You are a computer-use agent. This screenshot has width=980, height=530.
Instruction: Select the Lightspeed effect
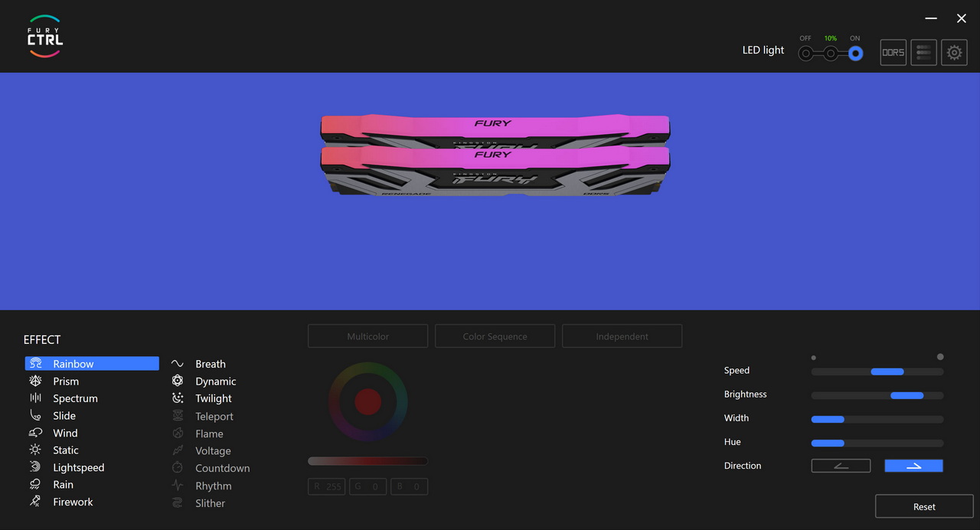coord(78,468)
